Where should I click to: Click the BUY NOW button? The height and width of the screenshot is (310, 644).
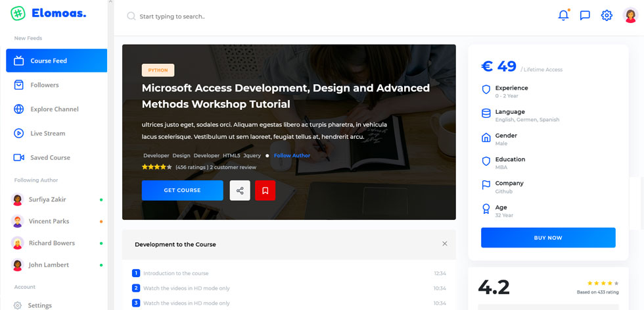pyautogui.click(x=548, y=238)
